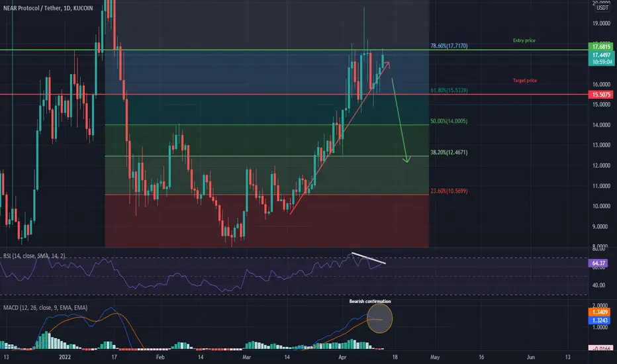Click the 16 date label on time axis
This screenshot has height=364, width=617.
(481, 357)
